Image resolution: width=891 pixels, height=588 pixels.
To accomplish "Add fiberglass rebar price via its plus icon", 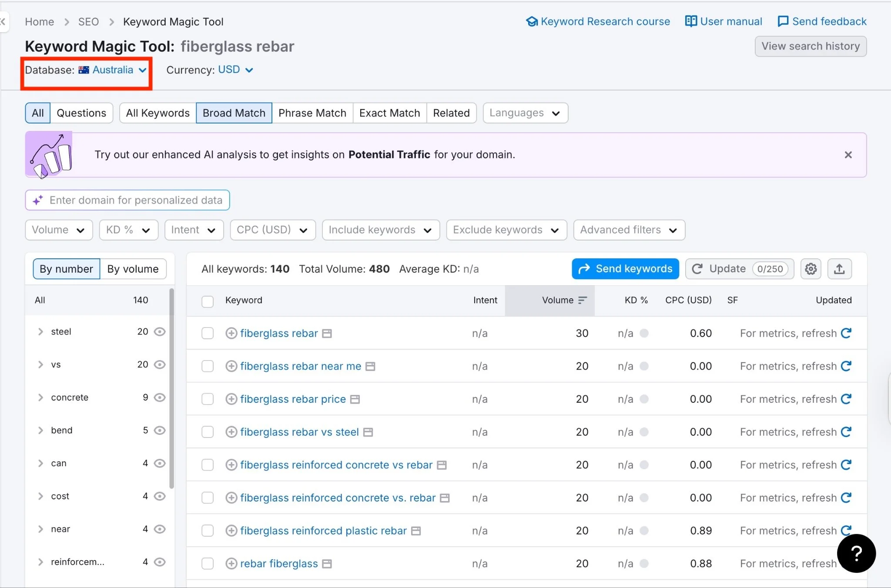I will pos(231,399).
